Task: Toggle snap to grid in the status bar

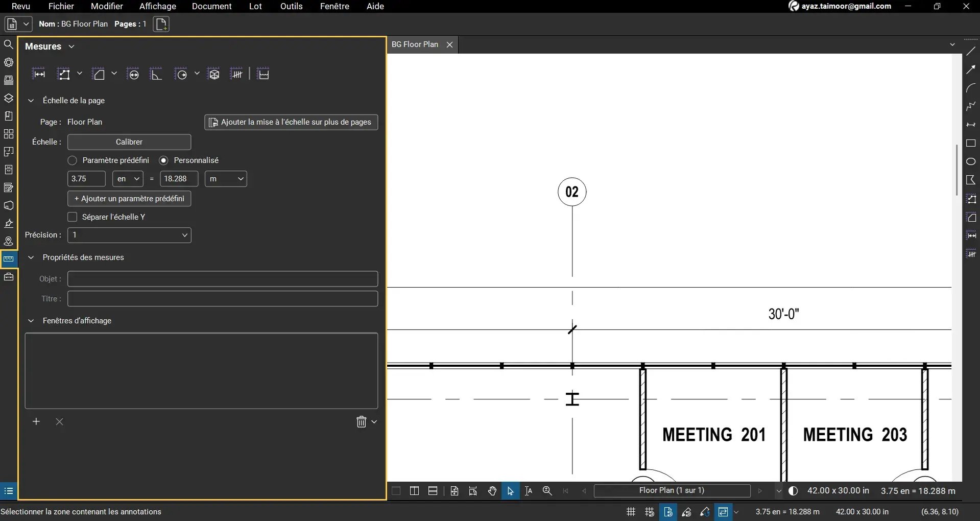Action: click(649, 512)
